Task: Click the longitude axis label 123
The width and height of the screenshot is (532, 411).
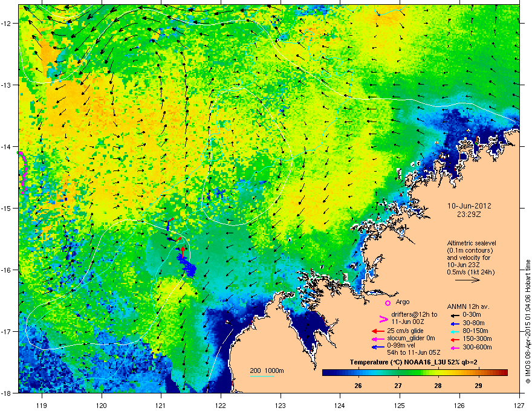Action: pos(281,405)
